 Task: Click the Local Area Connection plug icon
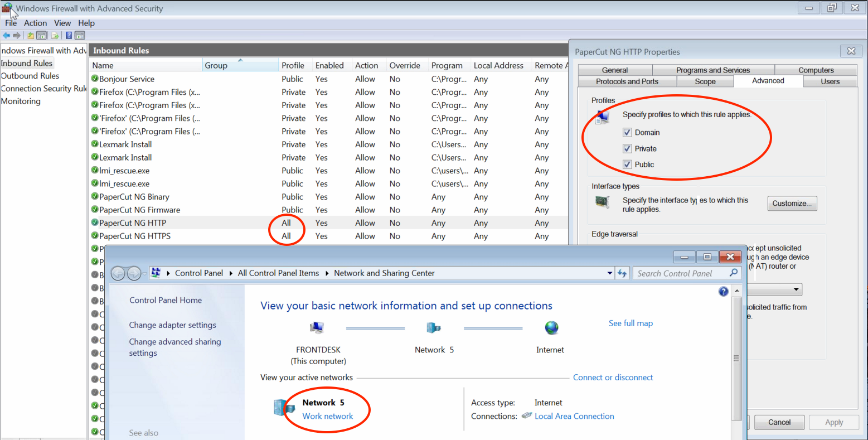click(x=527, y=415)
